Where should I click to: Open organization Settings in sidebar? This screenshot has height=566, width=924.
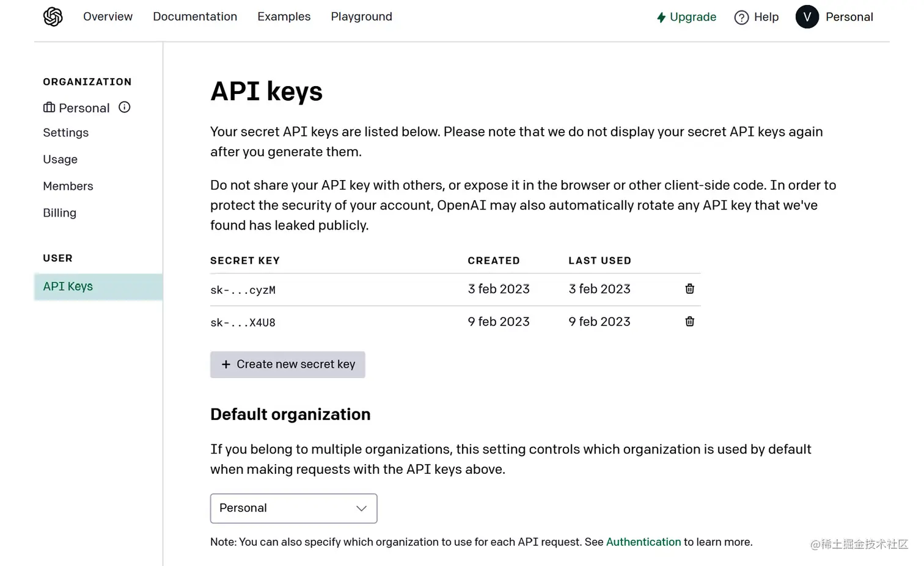click(x=66, y=132)
